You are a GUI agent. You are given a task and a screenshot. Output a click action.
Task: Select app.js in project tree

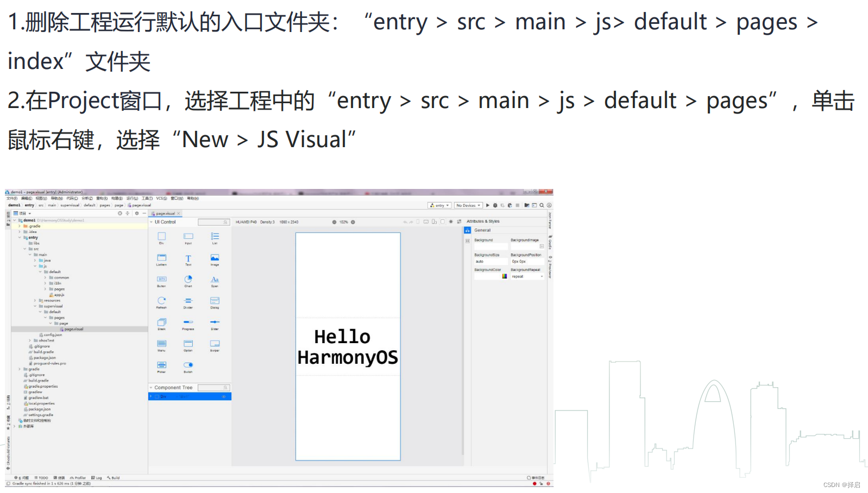point(57,295)
